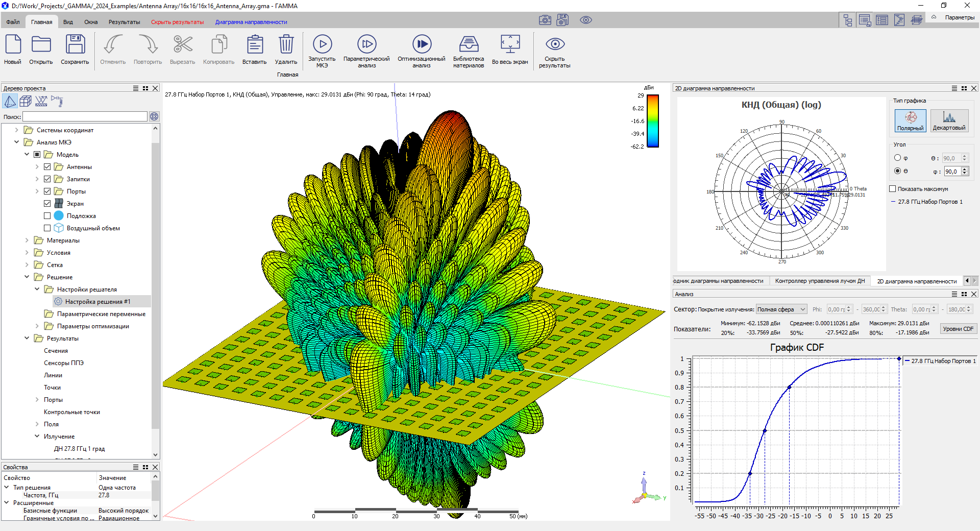Click the Поиск search field

(x=85, y=117)
